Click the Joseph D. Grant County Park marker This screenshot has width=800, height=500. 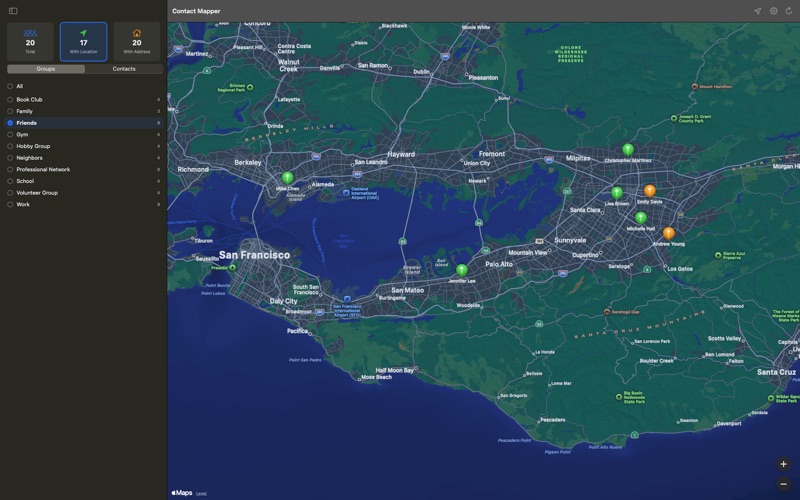673,118
